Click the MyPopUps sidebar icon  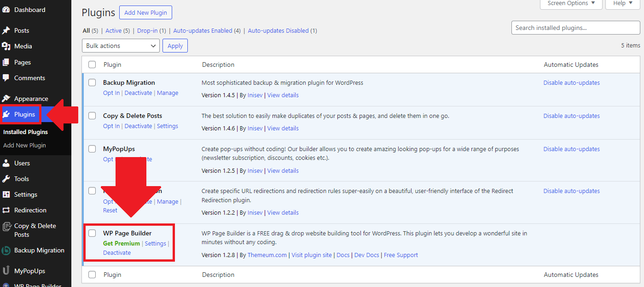tap(6, 271)
